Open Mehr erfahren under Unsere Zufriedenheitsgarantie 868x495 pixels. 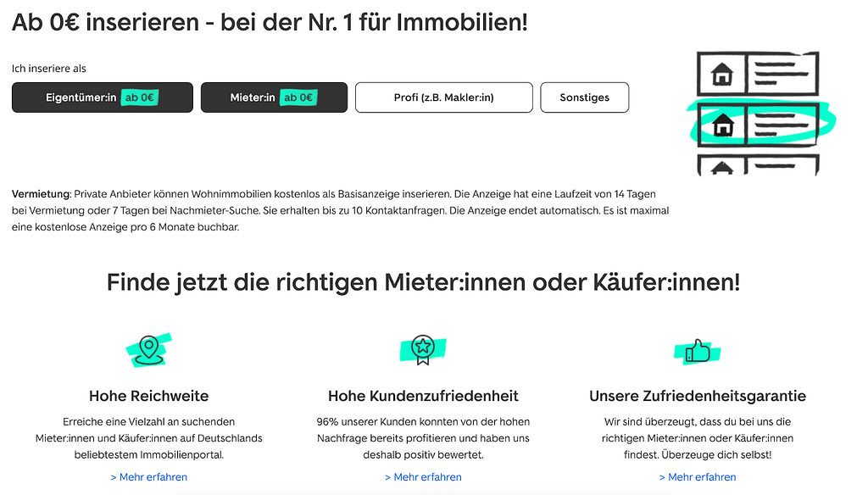(698, 476)
